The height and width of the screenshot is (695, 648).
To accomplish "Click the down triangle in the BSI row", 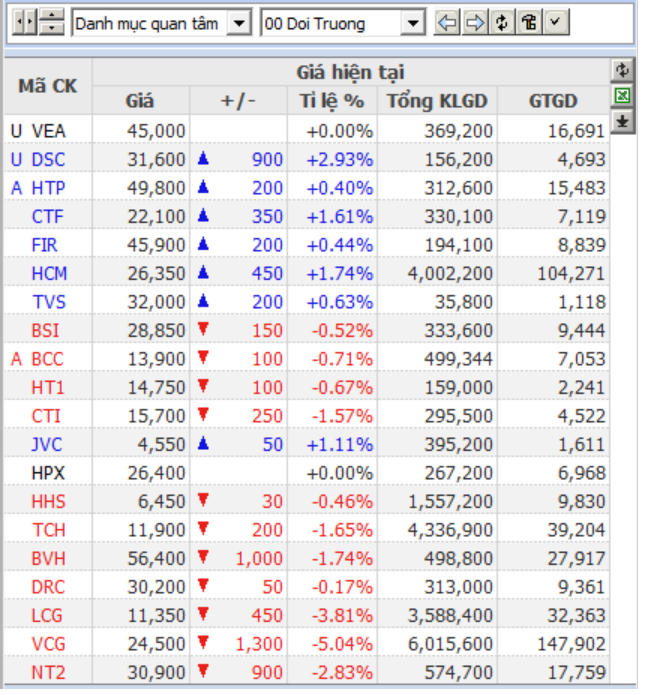I will (203, 329).
